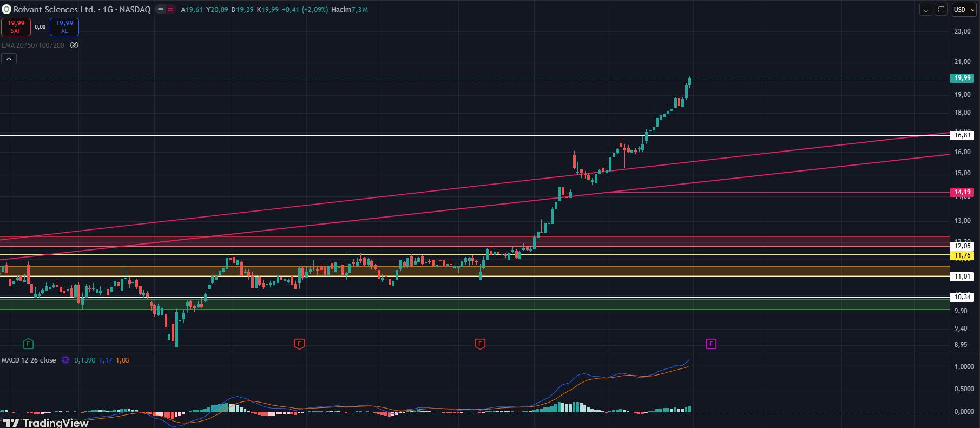The width and height of the screenshot is (980, 428).
Task: Click the first red earnings E marker
Action: pyautogui.click(x=299, y=344)
